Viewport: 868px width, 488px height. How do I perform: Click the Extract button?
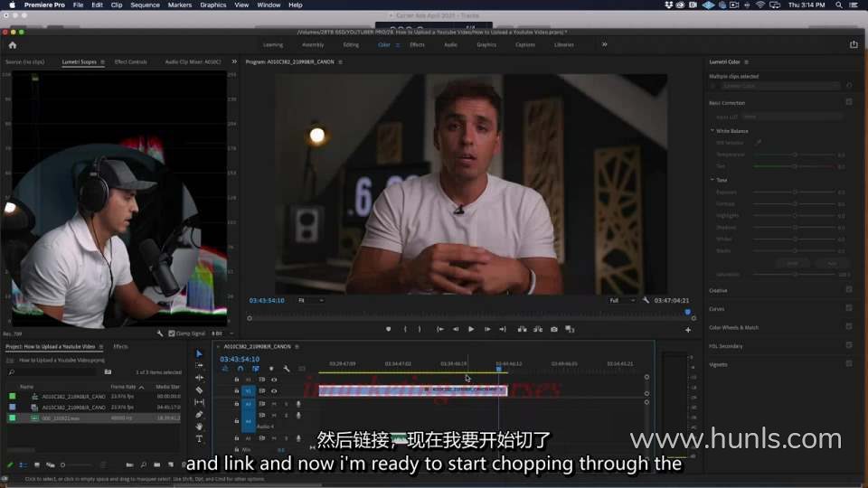pyautogui.click(x=537, y=329)
